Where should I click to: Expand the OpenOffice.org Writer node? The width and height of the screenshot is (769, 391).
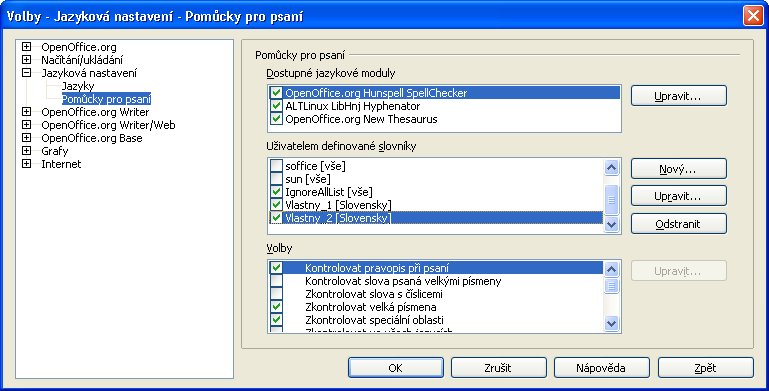[x=26, y=112]
